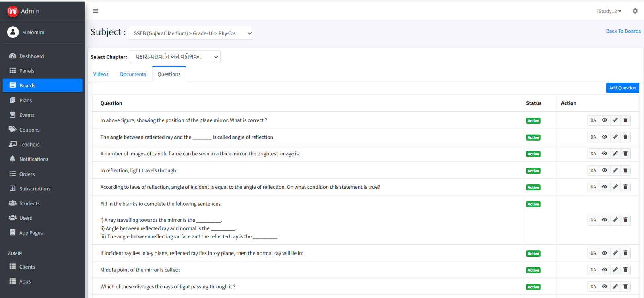Edit the 'angle between reflected ray' question

(615, 137)
